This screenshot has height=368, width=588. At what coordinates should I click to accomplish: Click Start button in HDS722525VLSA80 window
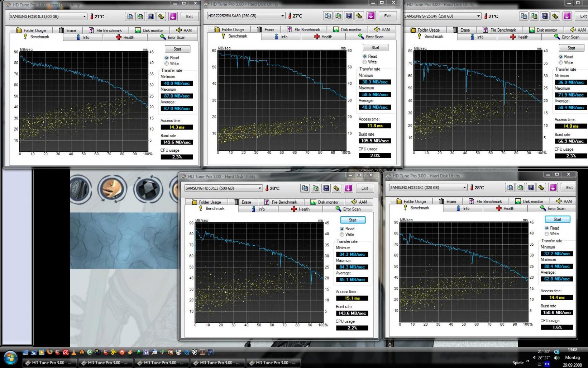click(376, 48)
